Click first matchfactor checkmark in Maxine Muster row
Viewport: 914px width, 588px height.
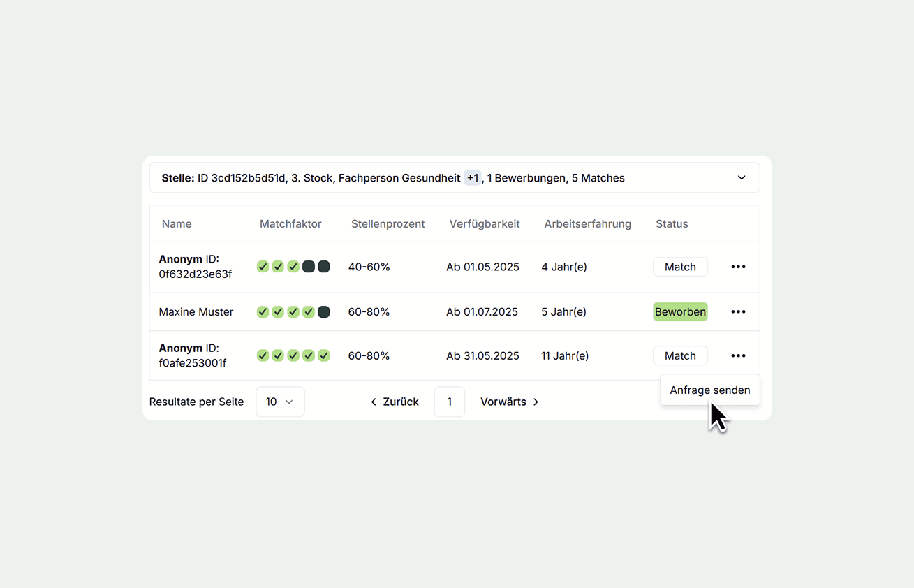(x=263, y=312)
